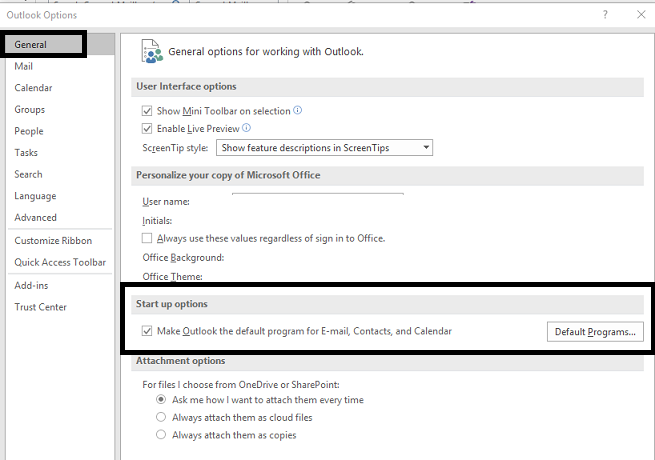Screen dimensions: 655x460
Task: Open Advanced options
Action: pos(36,218)
